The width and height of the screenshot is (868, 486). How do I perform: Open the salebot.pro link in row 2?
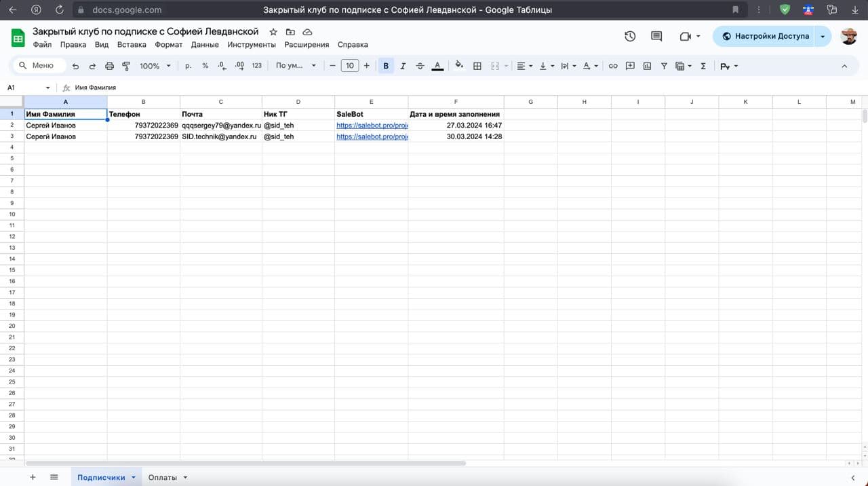372,126
